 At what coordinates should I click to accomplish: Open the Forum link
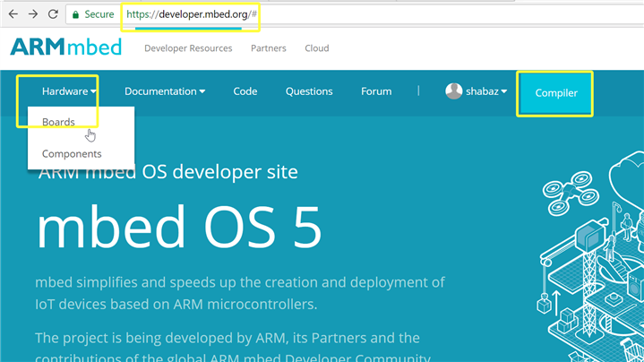(376, 91)
